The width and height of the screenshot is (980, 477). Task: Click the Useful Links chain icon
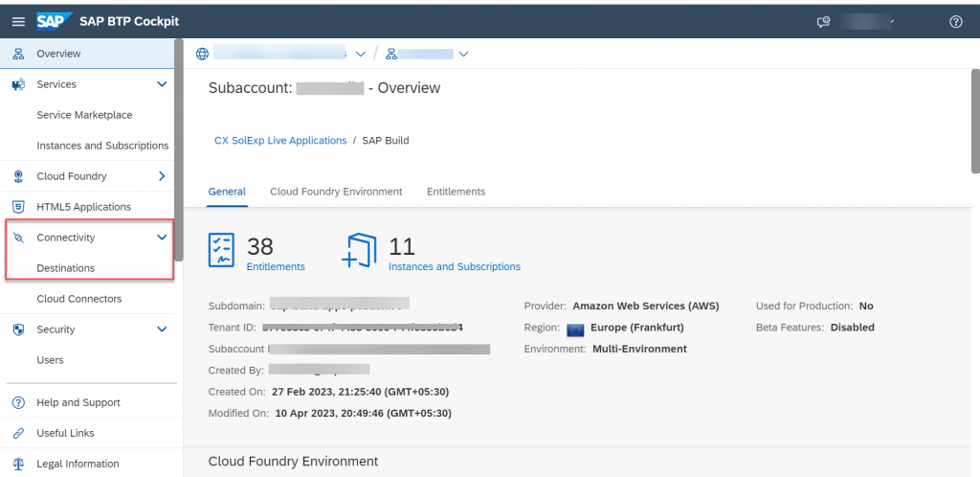(19, 433)
